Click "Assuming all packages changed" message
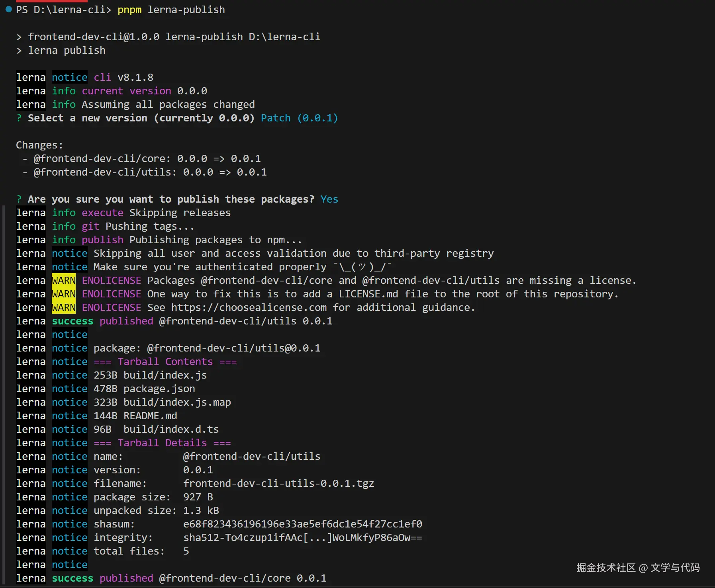 (x=168, y=104)
